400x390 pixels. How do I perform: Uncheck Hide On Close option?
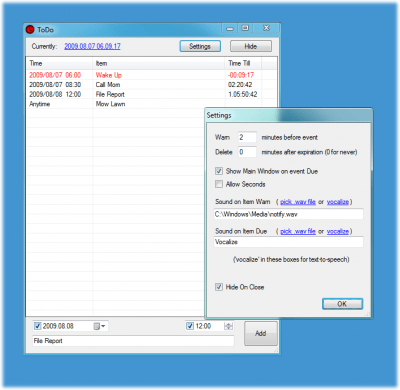coord(219,287)
